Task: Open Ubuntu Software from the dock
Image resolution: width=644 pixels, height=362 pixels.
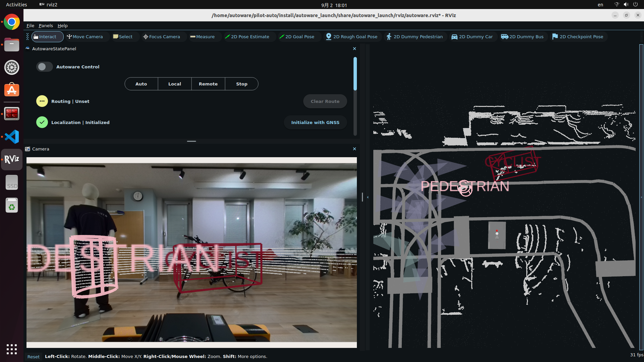Action: click(12, 90)
